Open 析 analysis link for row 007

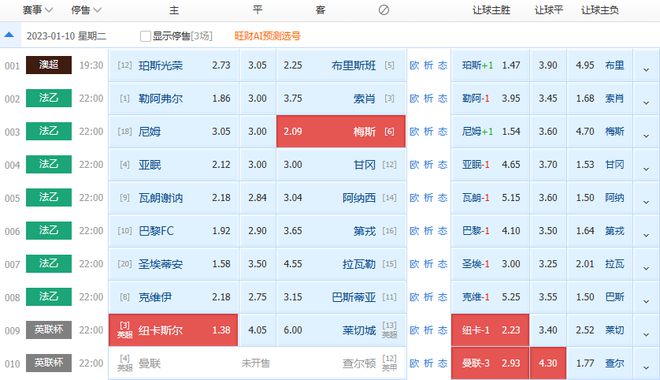point(428,264)
